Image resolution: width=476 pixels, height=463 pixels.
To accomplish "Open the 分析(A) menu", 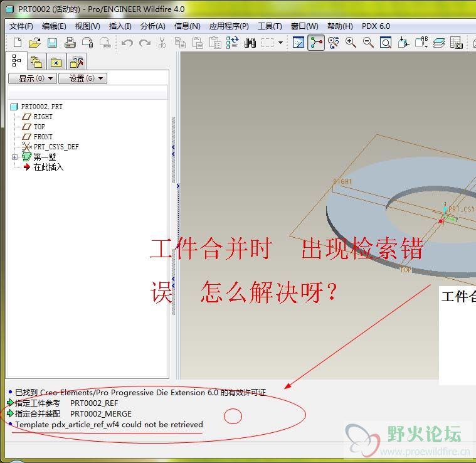I will point(152,26).
